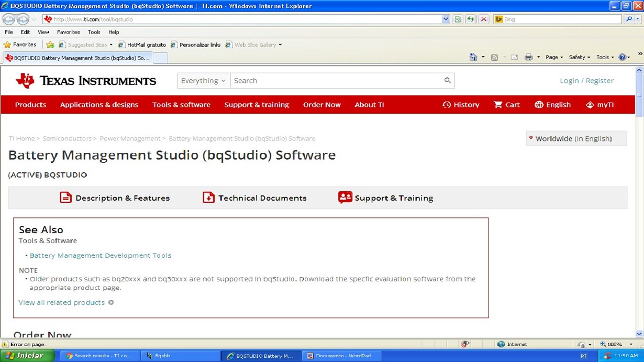The height and width of the screenshot is (362, 644).
Task: Expand the Worldwide (In English) region selector
Action: (x=576, y=138)
